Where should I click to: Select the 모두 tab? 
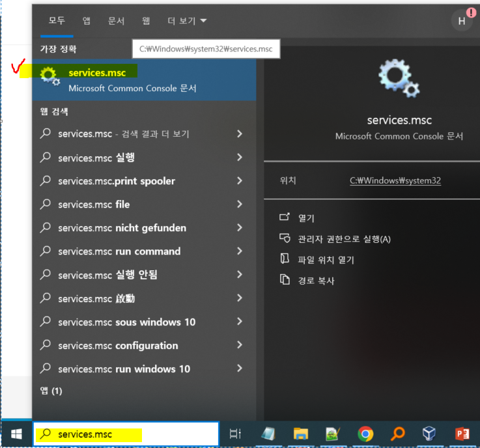click(x=57, y=21)
